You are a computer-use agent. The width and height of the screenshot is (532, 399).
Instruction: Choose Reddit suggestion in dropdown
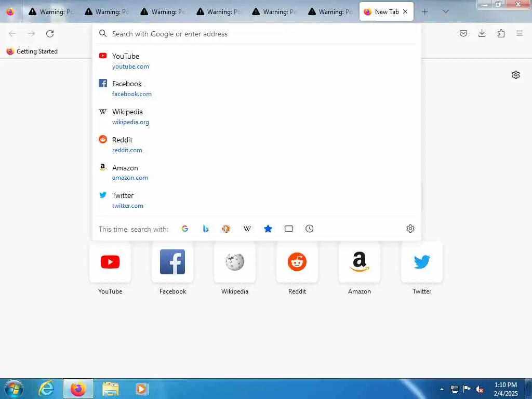coord(256,144)
